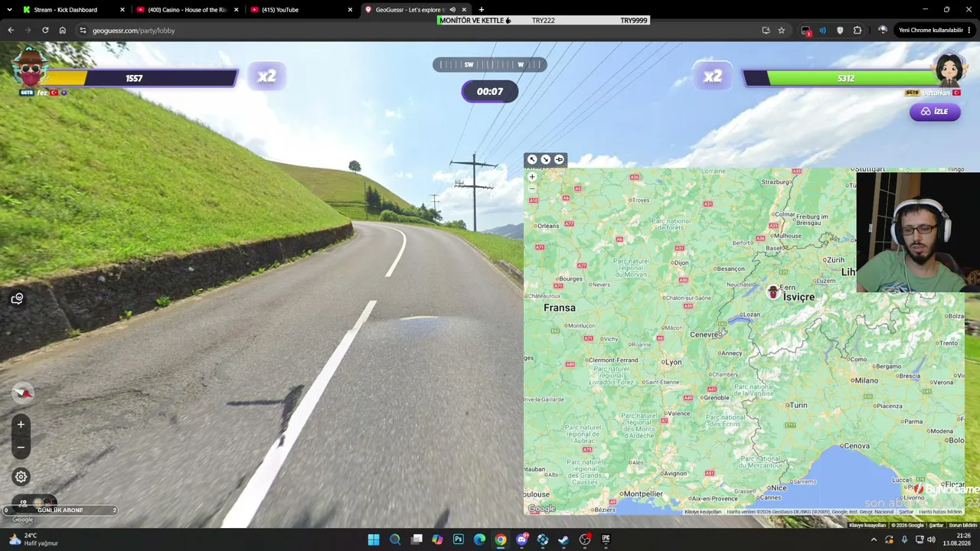The image size is (980, 551).
Task: Pin the guess map open
Action: (x=559, y=160)
